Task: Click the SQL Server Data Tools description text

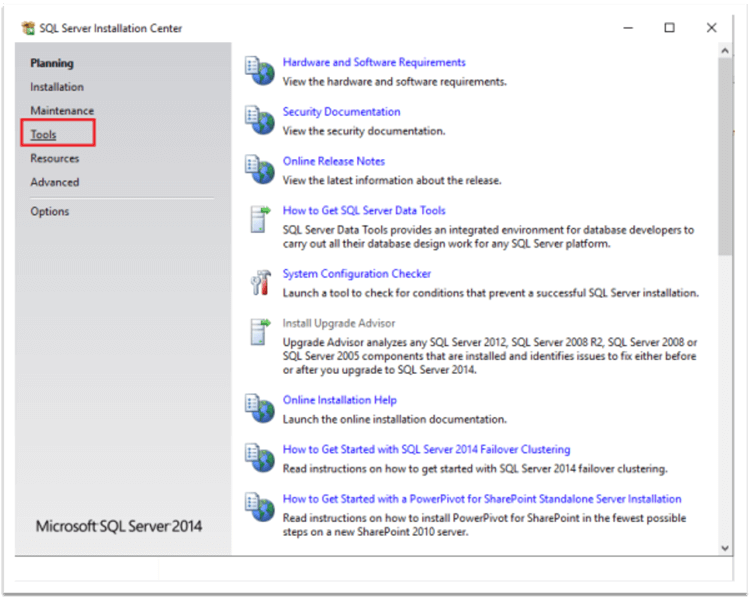Action: coord(488,237)
